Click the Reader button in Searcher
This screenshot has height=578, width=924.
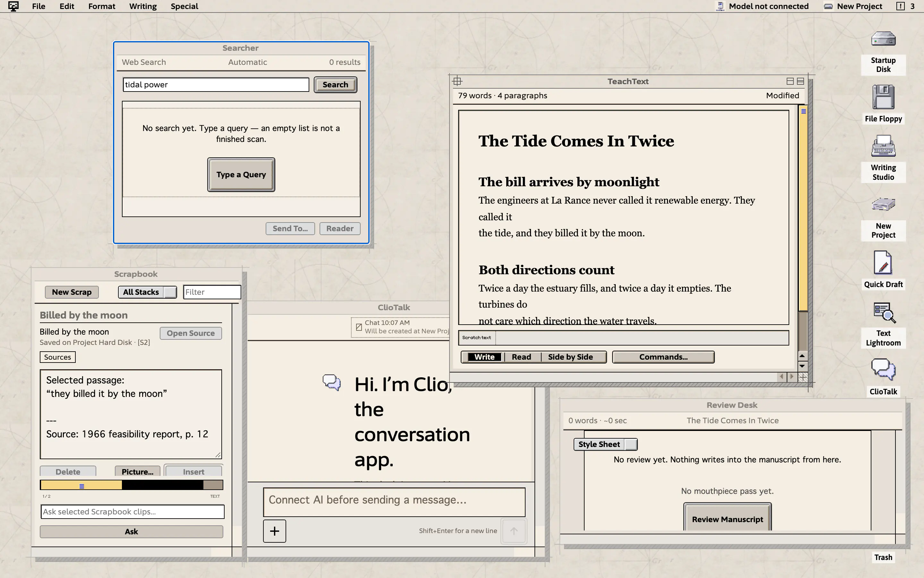tap(340, 229)
